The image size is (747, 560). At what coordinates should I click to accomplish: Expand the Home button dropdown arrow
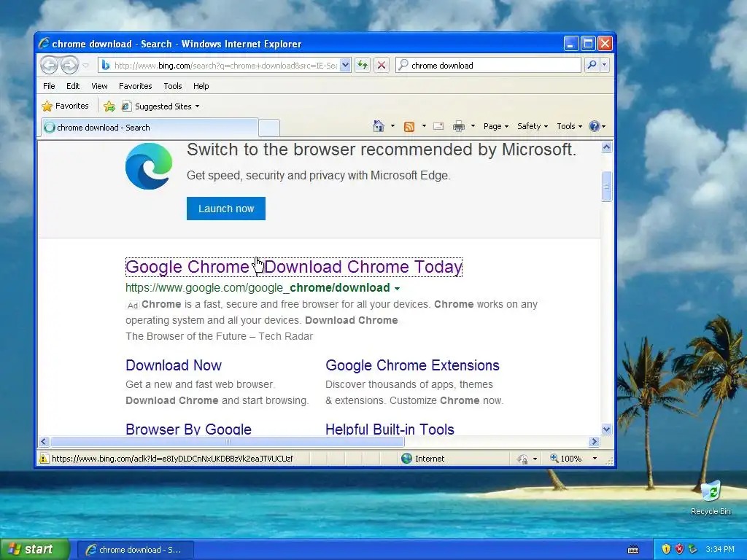[x=392, y=126]
